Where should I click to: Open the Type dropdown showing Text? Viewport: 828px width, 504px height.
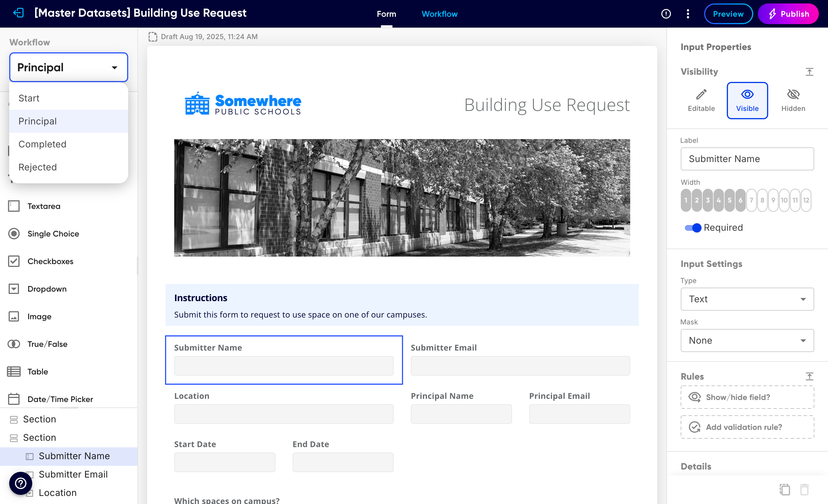747,299
